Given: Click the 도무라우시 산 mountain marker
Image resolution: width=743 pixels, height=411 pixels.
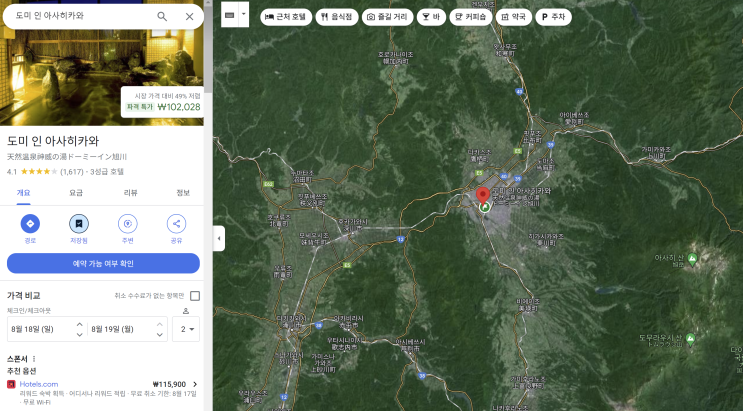Looking at the screenshot, I should (691, 339).
